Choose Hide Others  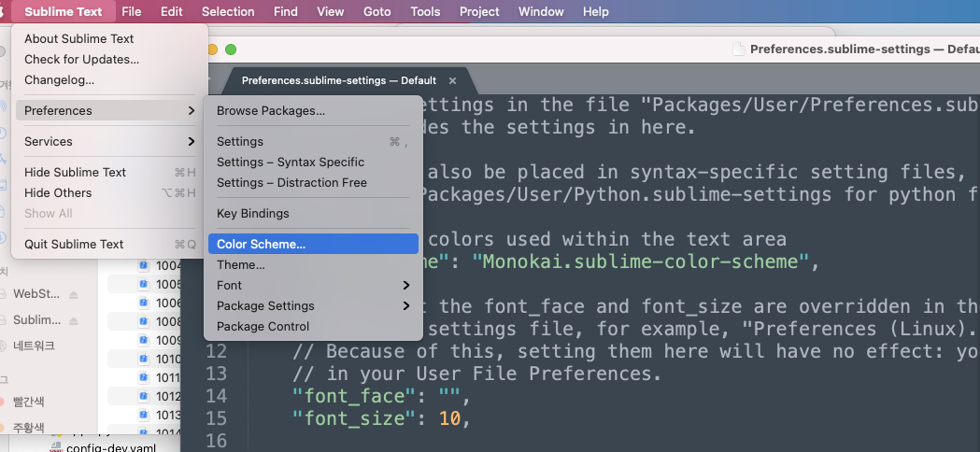point(109,192)
